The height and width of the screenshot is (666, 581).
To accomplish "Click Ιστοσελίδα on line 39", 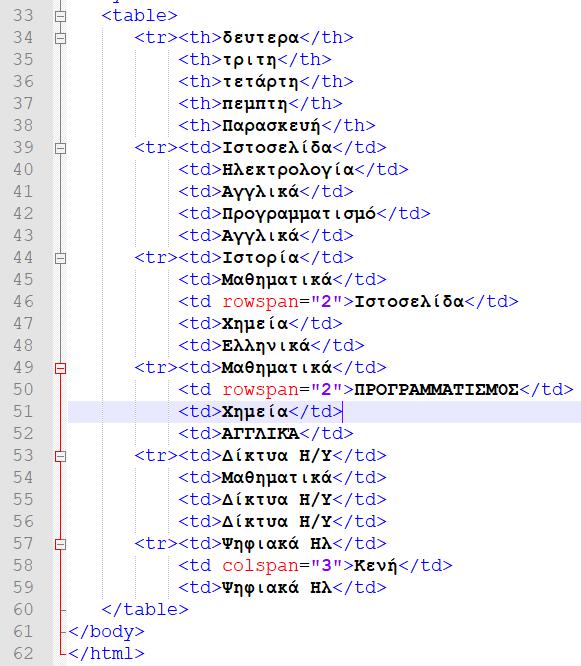I will [277, 148].
